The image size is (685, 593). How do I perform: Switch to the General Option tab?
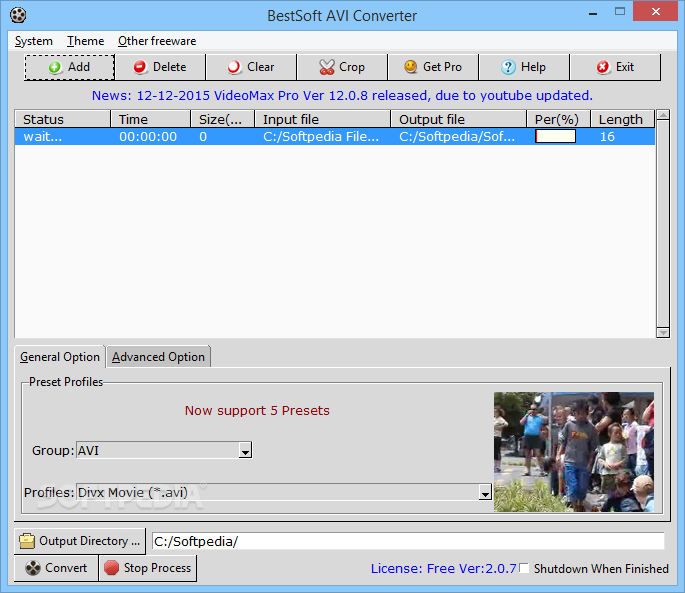(x=60, y=357)
